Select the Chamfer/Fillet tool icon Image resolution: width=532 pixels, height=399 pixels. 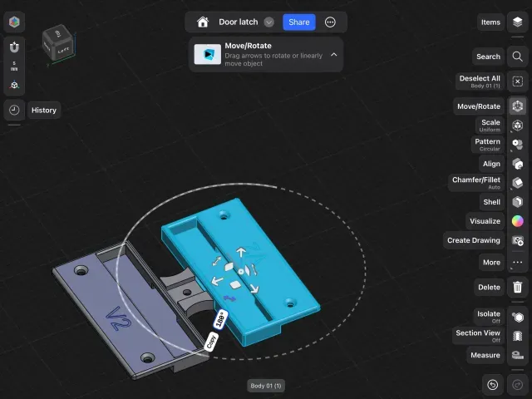coord(517,183)
